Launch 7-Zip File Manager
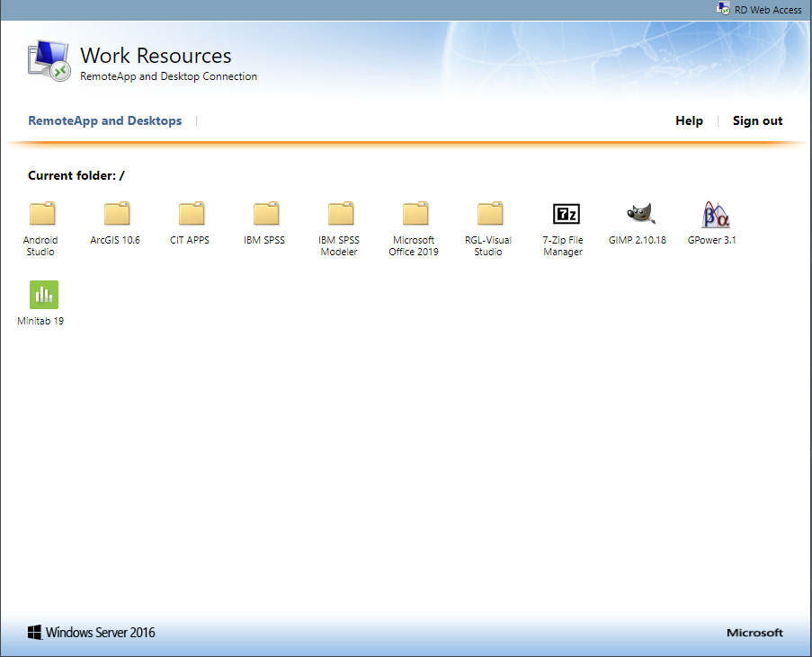 [563, 214]
